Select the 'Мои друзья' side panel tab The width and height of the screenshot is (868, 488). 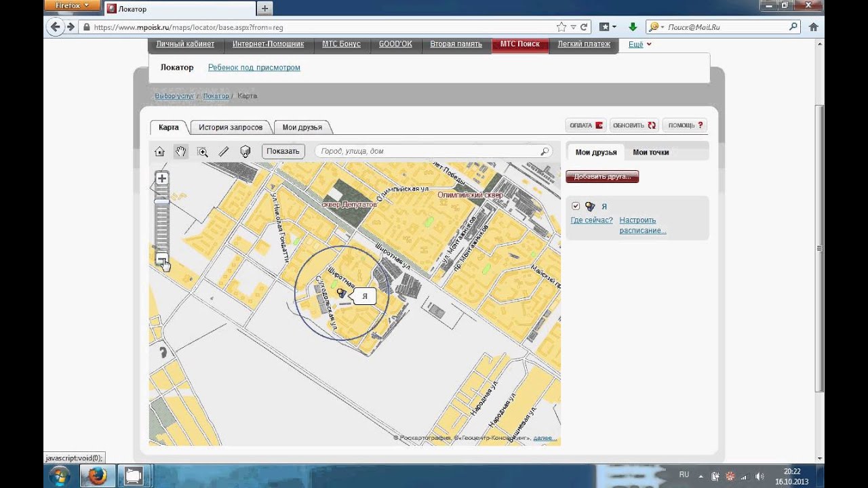click(x=596, y=152)
